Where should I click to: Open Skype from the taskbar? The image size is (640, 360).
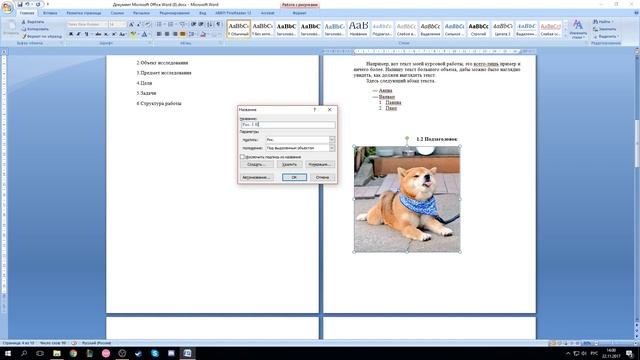(x=155, y=353)
